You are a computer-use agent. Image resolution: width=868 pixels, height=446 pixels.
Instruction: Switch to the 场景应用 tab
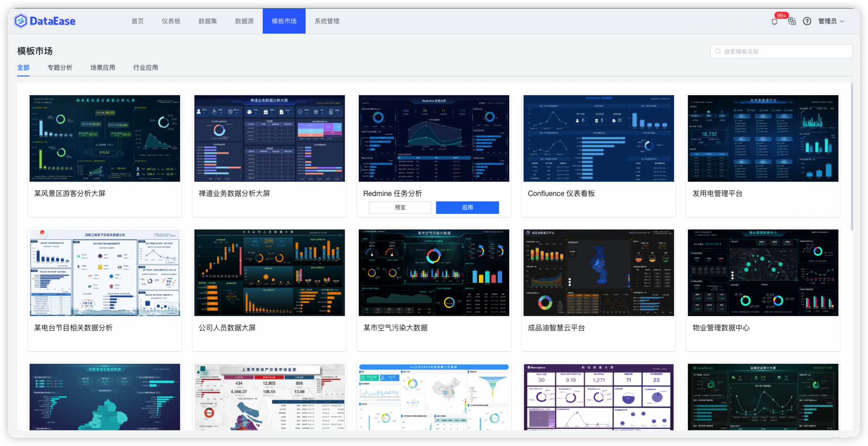point(102,67)
